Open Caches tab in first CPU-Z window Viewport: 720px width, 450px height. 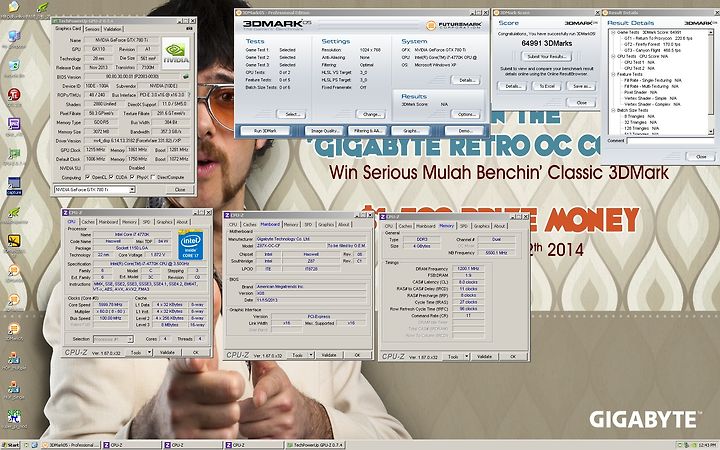tap(88, 222)
